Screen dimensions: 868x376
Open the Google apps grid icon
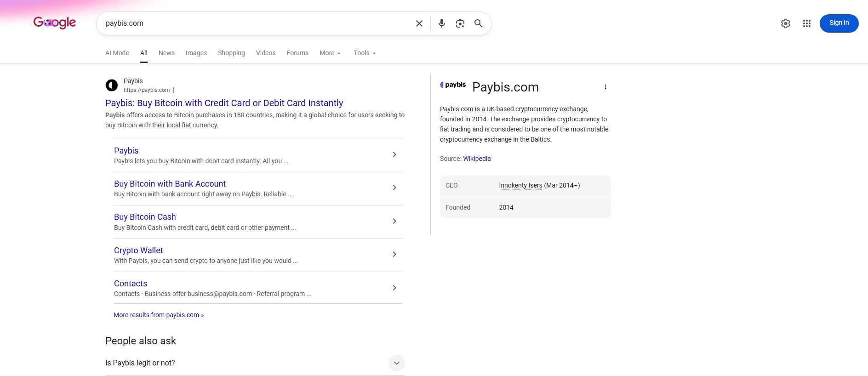click(807, 23)
